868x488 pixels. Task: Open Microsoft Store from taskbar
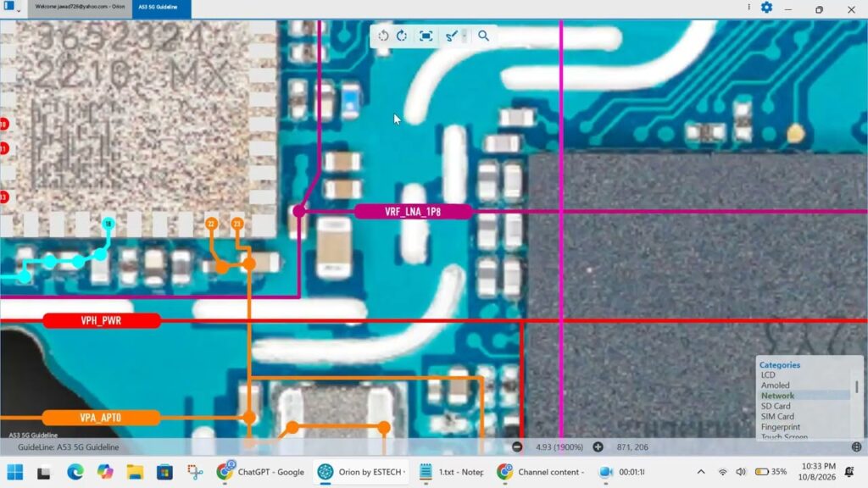click(164, 472)
